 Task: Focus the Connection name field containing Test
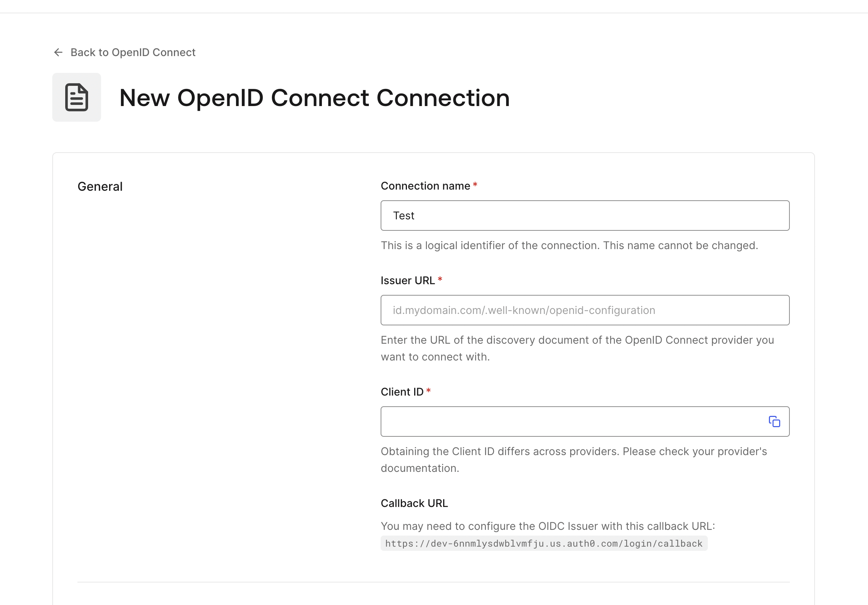pos(585,216)
